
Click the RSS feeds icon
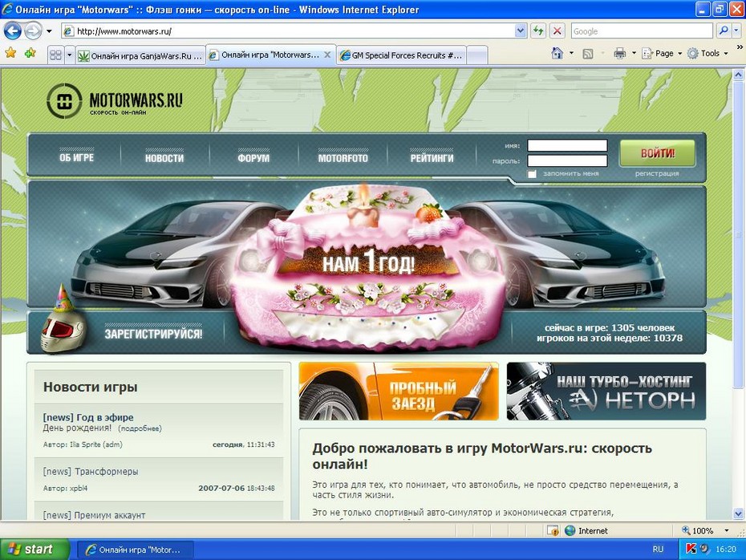(588, 53)
